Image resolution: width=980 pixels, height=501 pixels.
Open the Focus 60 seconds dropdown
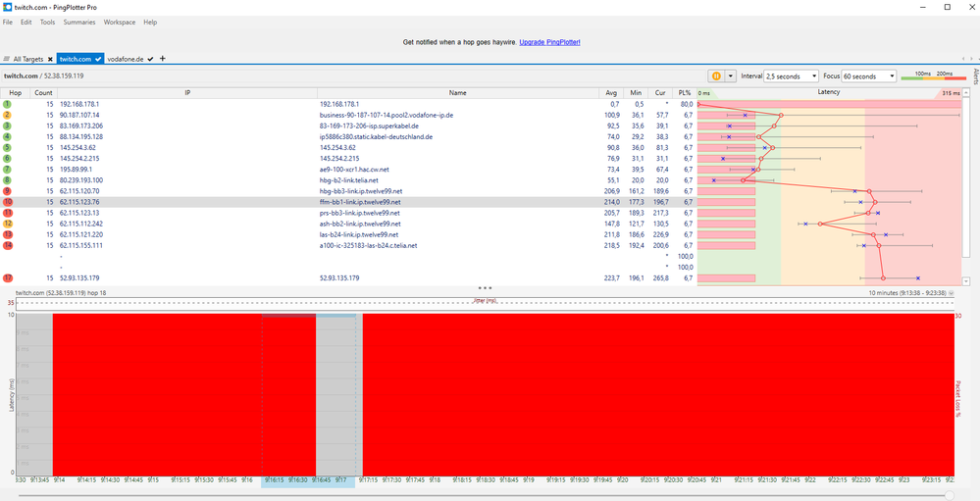tap(869, 75)
